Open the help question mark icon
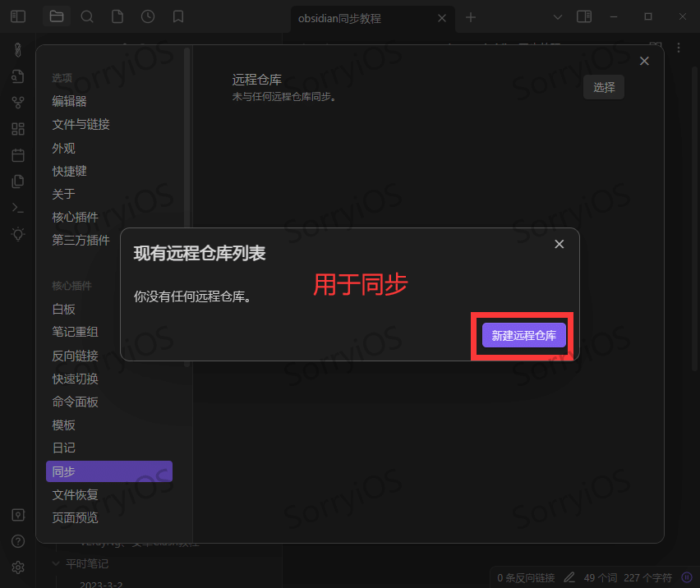This screenshot has height=588, width=700. coord(18,541)
